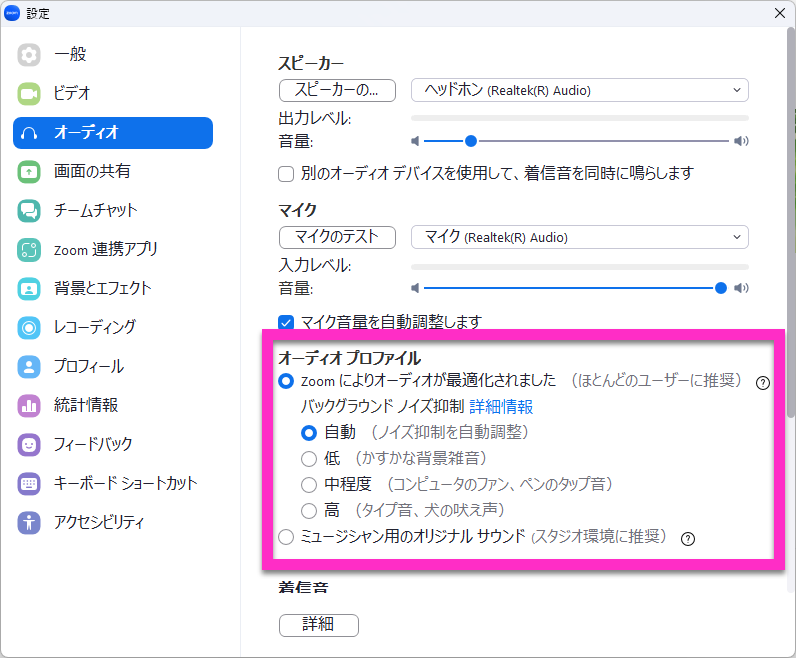Click the チームチャット bubble icon
The height and width of the screenshot is (658, 796).
coord(29,211)
